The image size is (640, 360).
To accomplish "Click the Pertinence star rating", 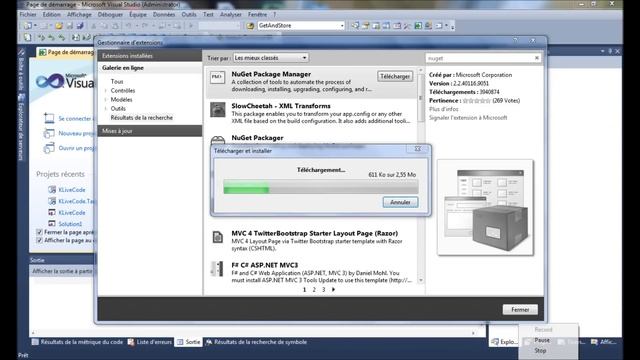I will [x=476, y=100].
